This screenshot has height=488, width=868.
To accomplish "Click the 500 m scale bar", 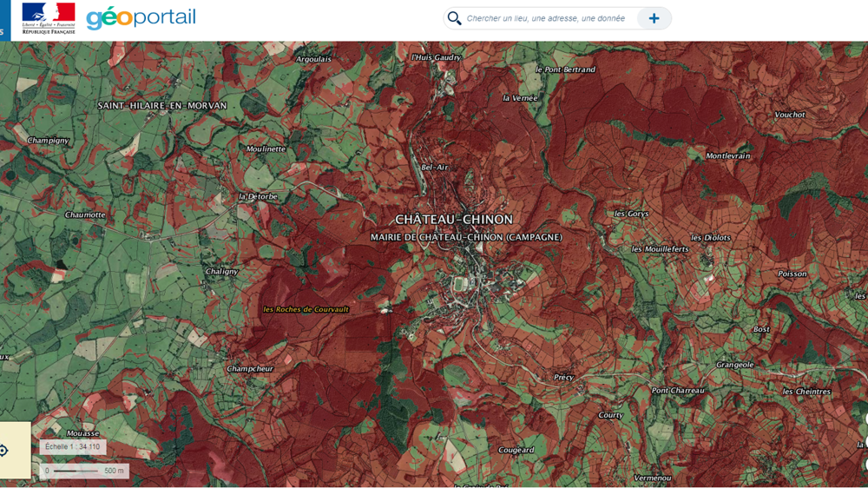I will point(85,471).
